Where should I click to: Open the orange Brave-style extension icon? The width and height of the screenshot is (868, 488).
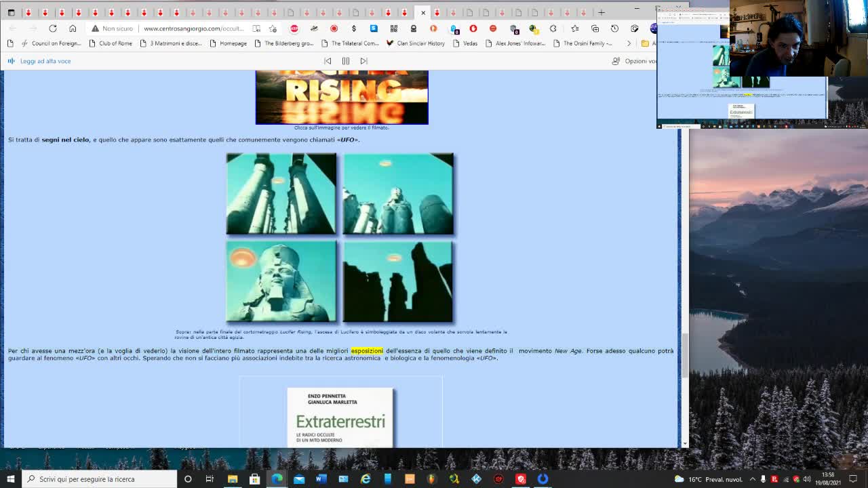[x=433, y=28]
